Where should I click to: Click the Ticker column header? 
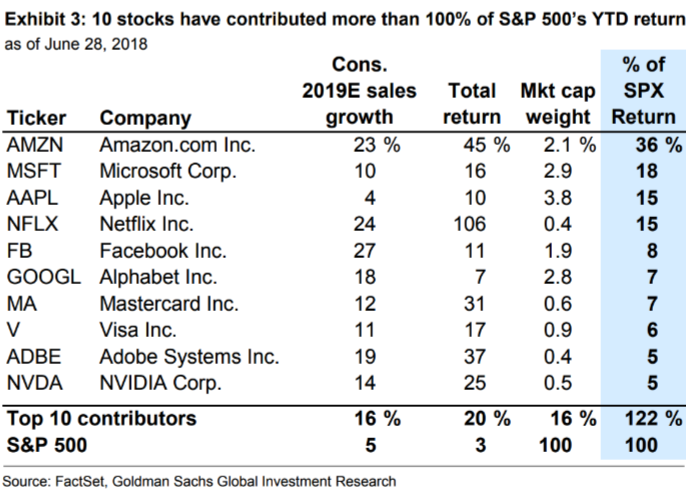36,118
